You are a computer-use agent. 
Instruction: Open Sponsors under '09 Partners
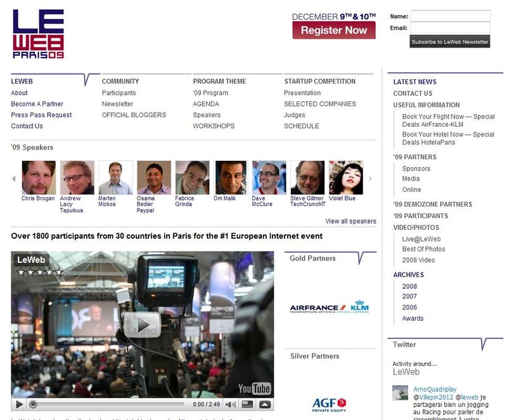pyautogui.click(x=416, y=169)
